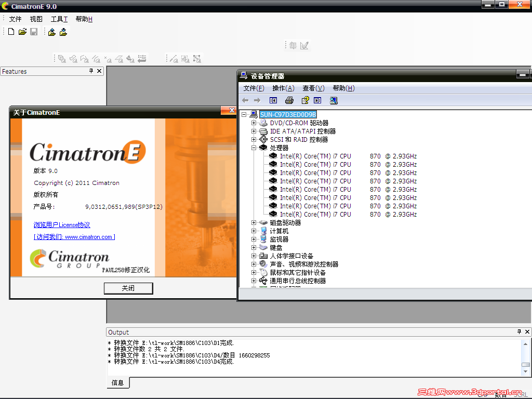Pin the Output panel with pushpin icon
Screen dimensions: 532x399
pos(519,332)
